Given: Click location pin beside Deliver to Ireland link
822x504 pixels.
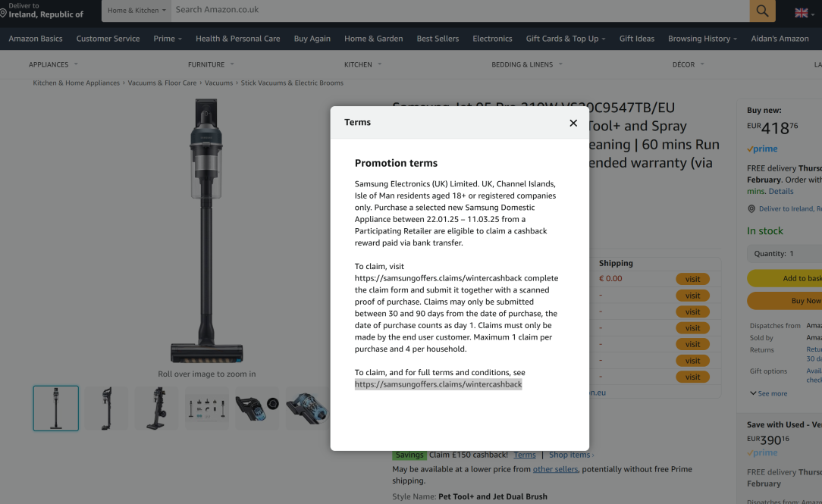Looking at the screenshot, I should coord(751,208).
